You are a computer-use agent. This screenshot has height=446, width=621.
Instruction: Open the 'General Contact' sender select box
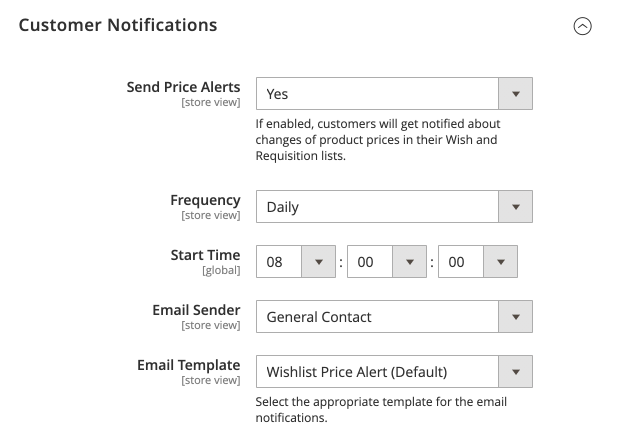click(x=378, y=317)
